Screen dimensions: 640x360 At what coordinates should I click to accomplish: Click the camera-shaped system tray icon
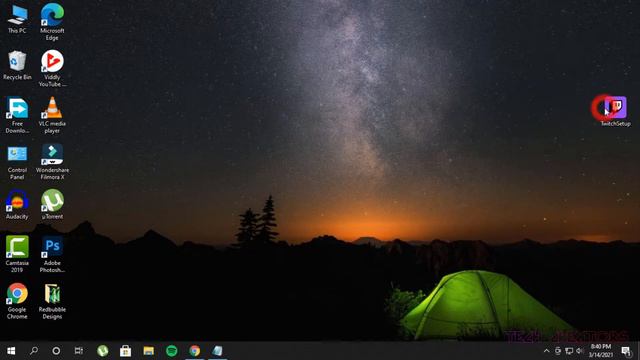(x=558, y=351)
